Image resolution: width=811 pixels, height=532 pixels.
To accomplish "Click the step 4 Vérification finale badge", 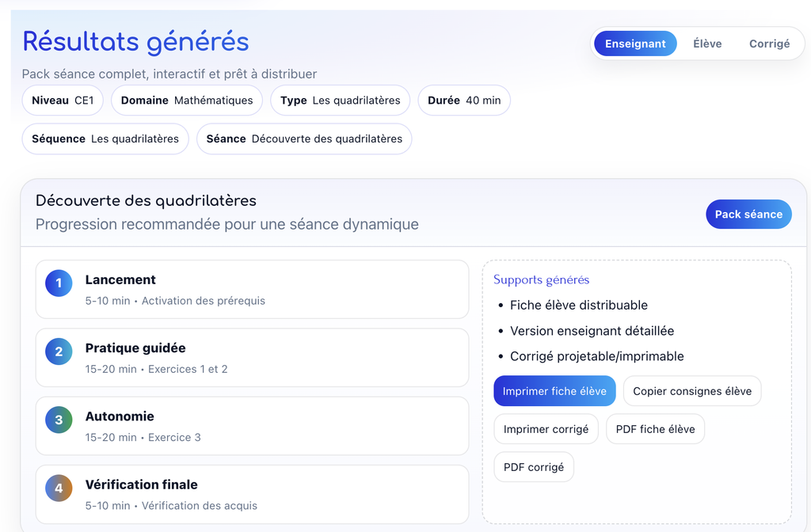I will (x=59, y=488).
